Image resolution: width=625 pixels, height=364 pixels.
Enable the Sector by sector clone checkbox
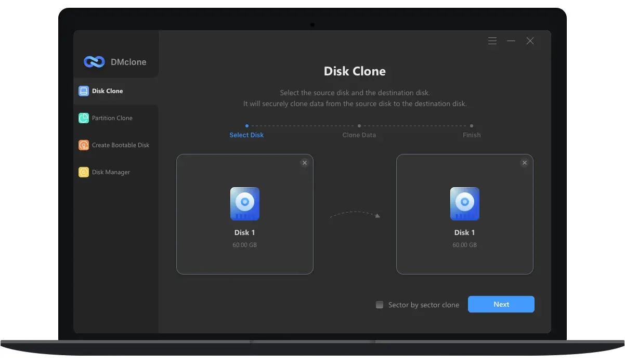click(380, 305)
